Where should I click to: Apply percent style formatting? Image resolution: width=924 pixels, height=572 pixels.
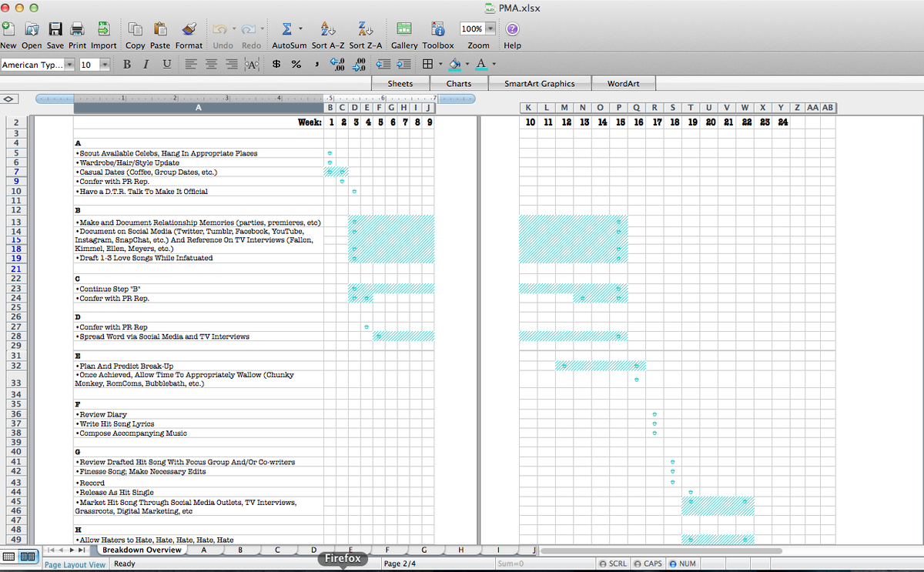(296, 65)
